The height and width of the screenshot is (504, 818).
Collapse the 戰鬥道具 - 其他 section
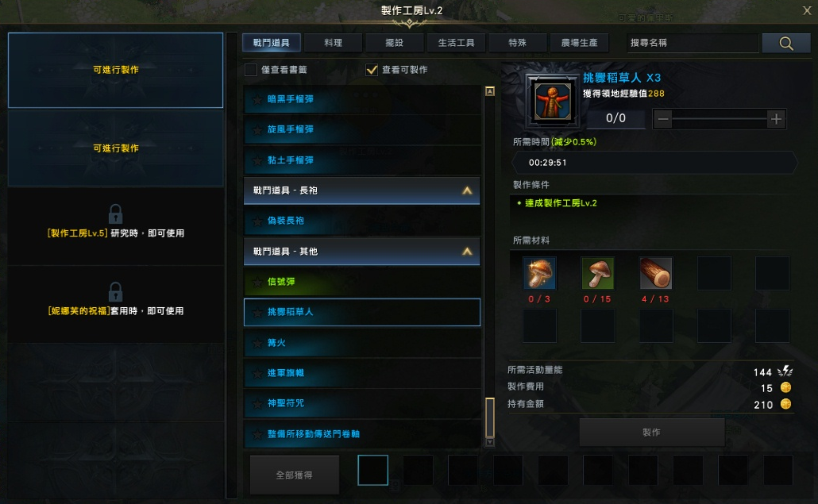tap(467, 252)
